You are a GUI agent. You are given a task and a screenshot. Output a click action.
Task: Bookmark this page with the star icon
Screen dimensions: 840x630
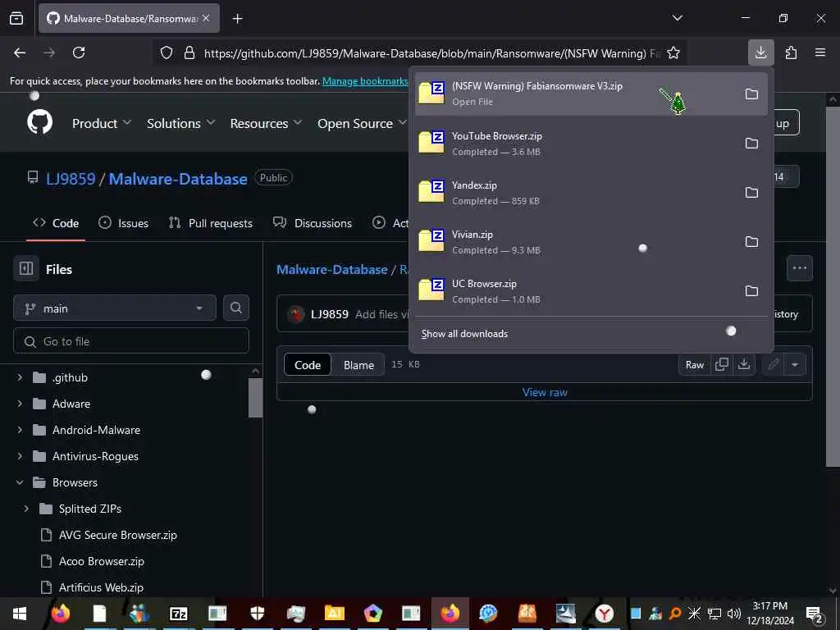point(673,53)
